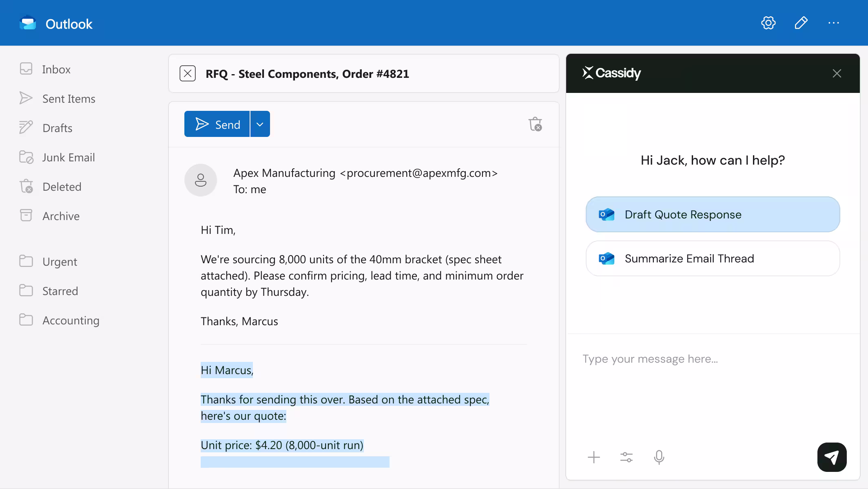Click the 'Unit price: $4.20' line

(282, 445)
